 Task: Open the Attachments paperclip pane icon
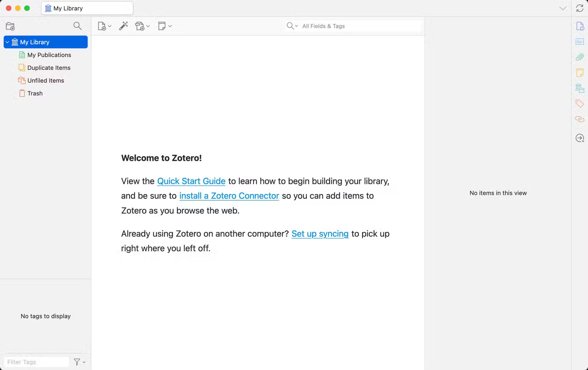580,57
